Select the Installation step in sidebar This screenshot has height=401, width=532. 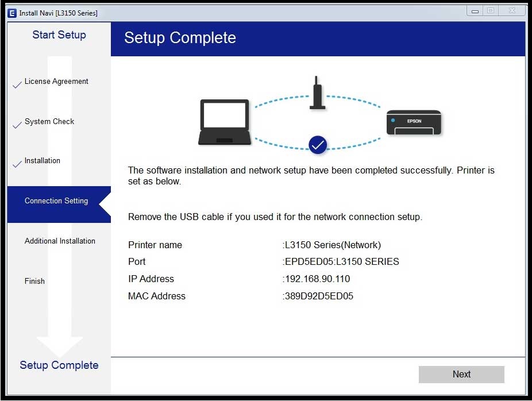tap(43, 160)
